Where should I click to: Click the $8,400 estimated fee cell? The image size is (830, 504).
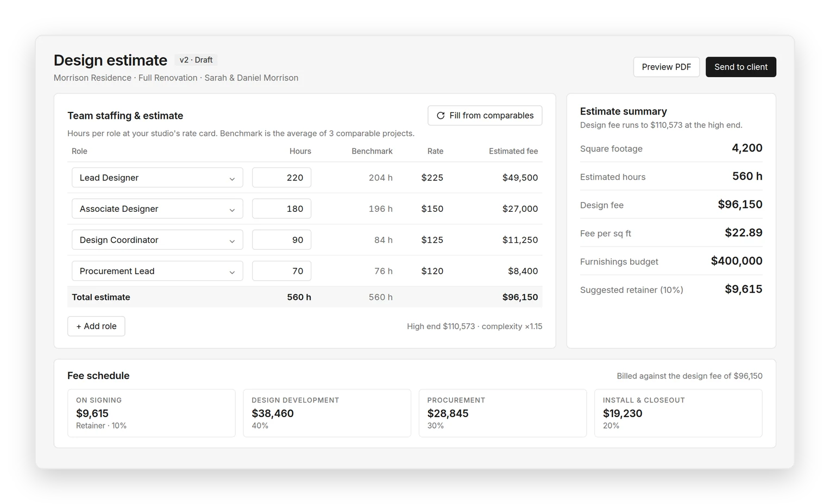(x=523, y=271)
